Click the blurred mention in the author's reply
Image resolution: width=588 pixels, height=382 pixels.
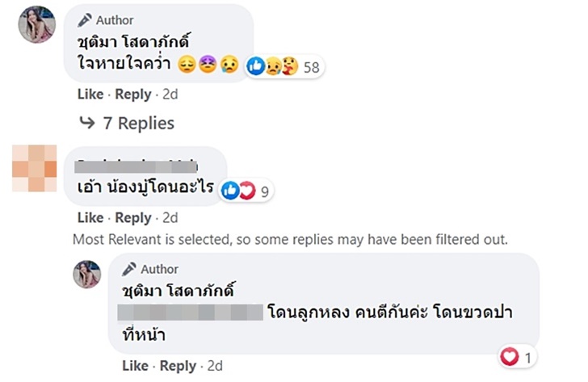point(191,311)
